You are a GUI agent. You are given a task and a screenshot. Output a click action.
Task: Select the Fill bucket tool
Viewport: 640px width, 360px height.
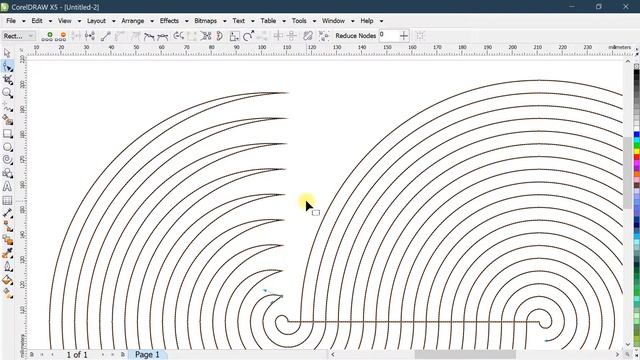click(x=7, y=280)
